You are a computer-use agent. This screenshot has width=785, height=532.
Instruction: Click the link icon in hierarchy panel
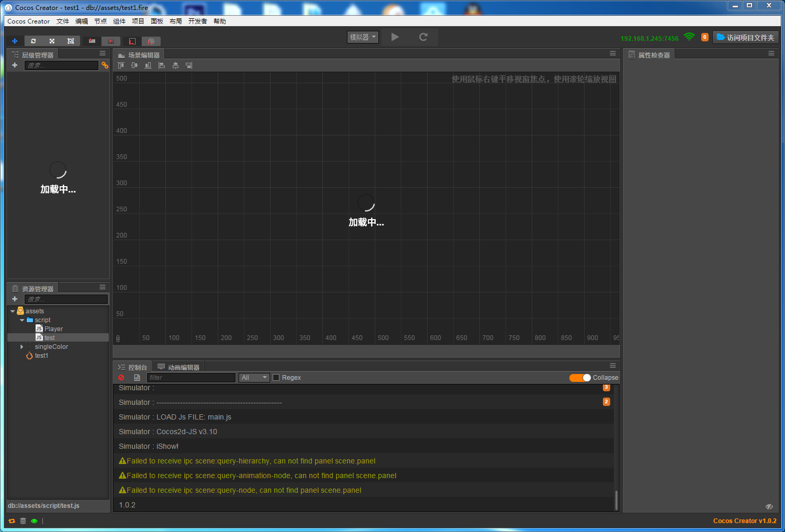tap(105, 65)
